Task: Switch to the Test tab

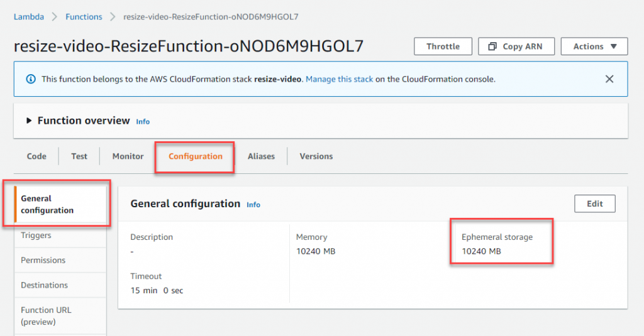Action: (x=79, y=156)
